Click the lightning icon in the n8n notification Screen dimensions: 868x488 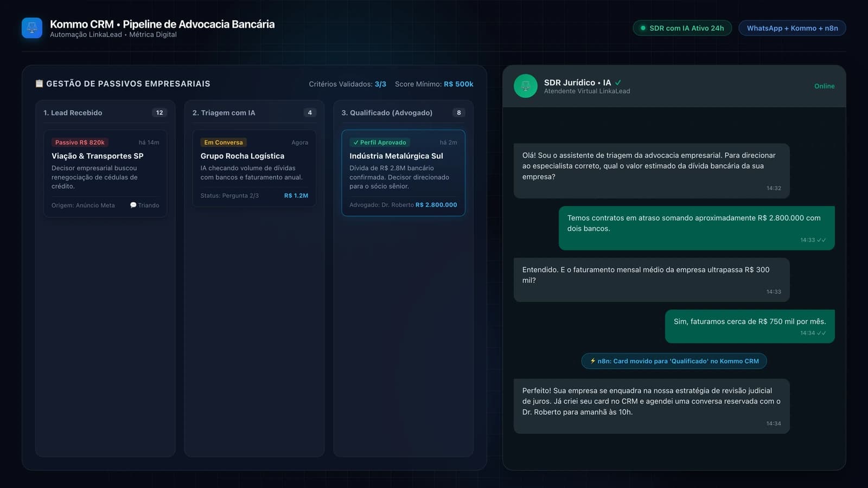[593, 361]
